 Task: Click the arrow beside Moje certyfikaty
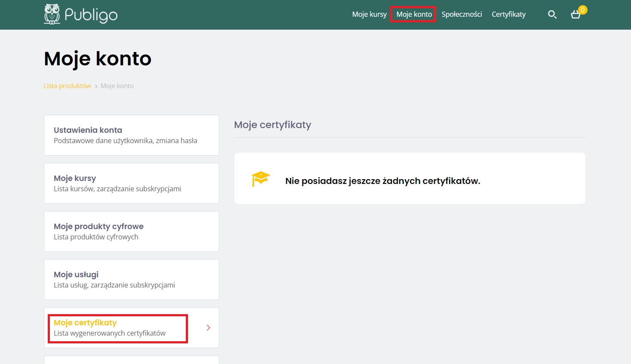click(209, 328)
